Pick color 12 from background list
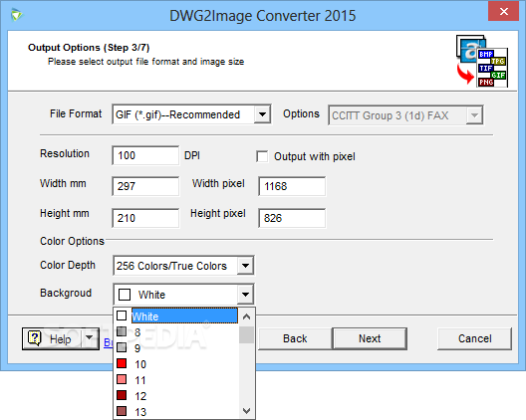This screenshot has width=526, height=420. tap(176, 396)
